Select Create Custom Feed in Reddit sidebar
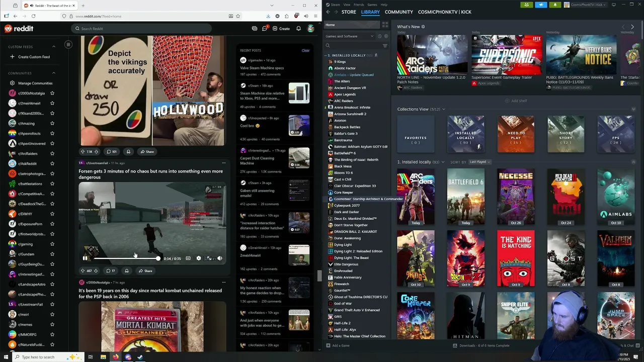This screenshot has width=644, height=362. coord(30,57)
